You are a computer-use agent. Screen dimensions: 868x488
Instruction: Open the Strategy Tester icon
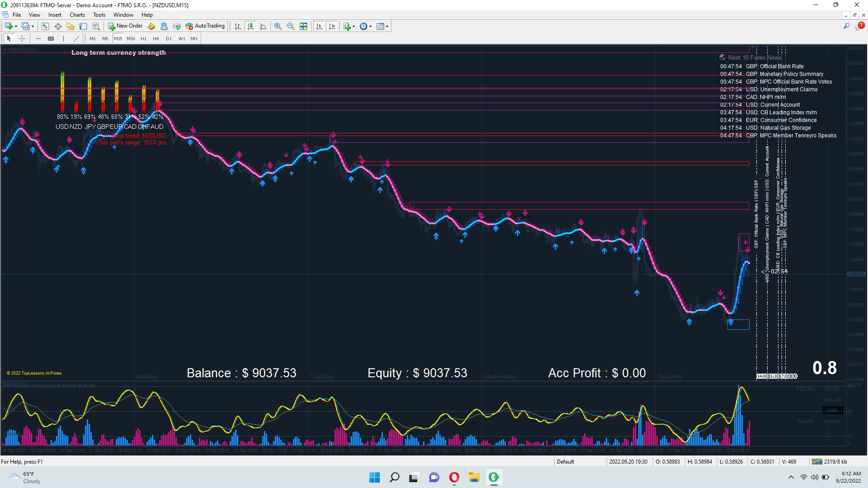tap(96, 26)
